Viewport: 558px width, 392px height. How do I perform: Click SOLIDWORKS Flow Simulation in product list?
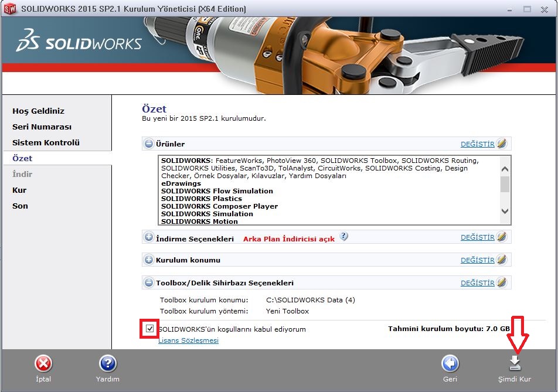(217, 191)
